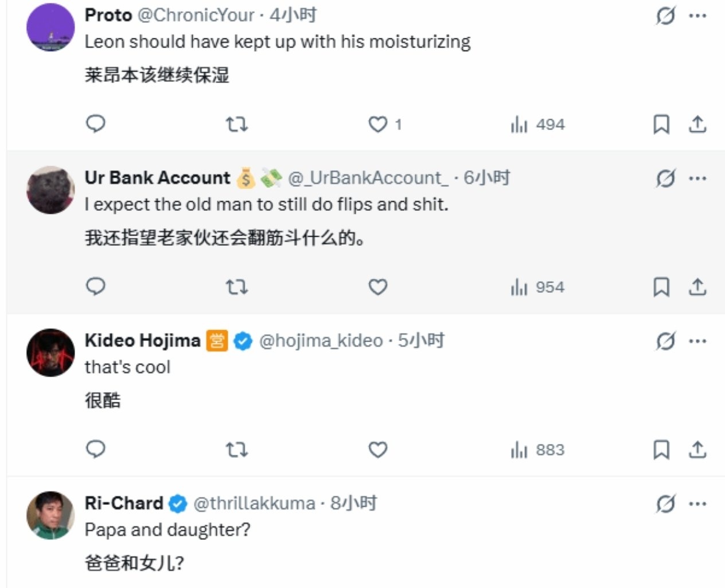
Task: Click Ur Bank Account's profile avatar
Action: coord(50,190)
